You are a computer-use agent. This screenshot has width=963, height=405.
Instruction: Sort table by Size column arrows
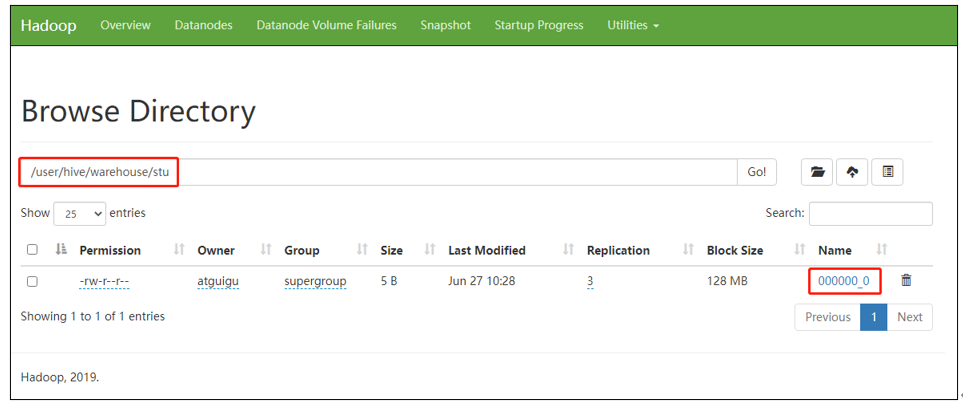pos(430,250)
